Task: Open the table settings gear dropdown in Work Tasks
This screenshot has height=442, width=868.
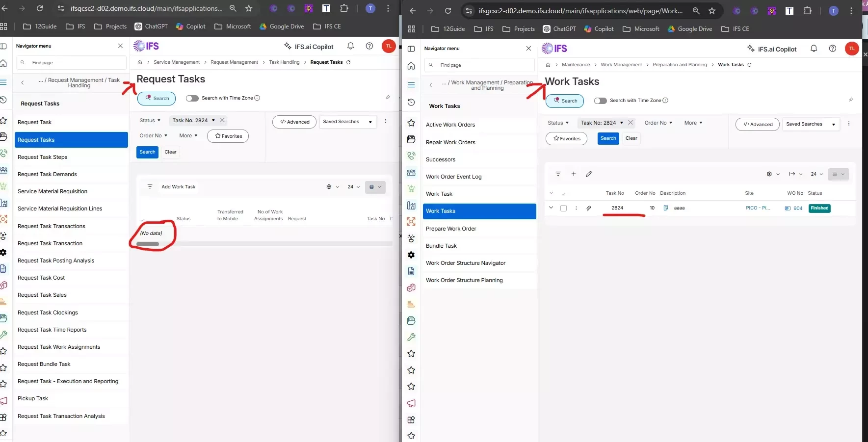Action: (x=773, y=174)
